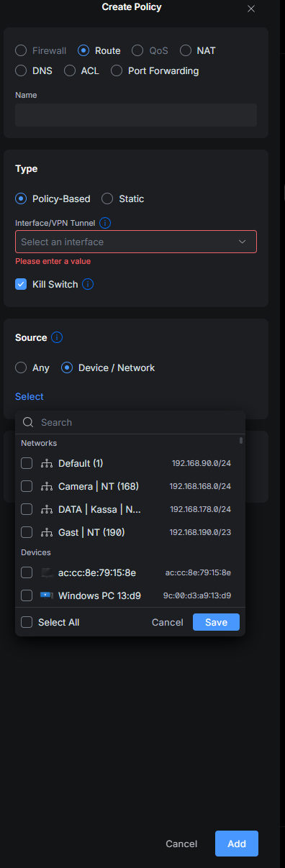This screenshot has width=285, height=868.
Task: Toggle the Kill Switch checkbox
Action: [x=21, y=284]
